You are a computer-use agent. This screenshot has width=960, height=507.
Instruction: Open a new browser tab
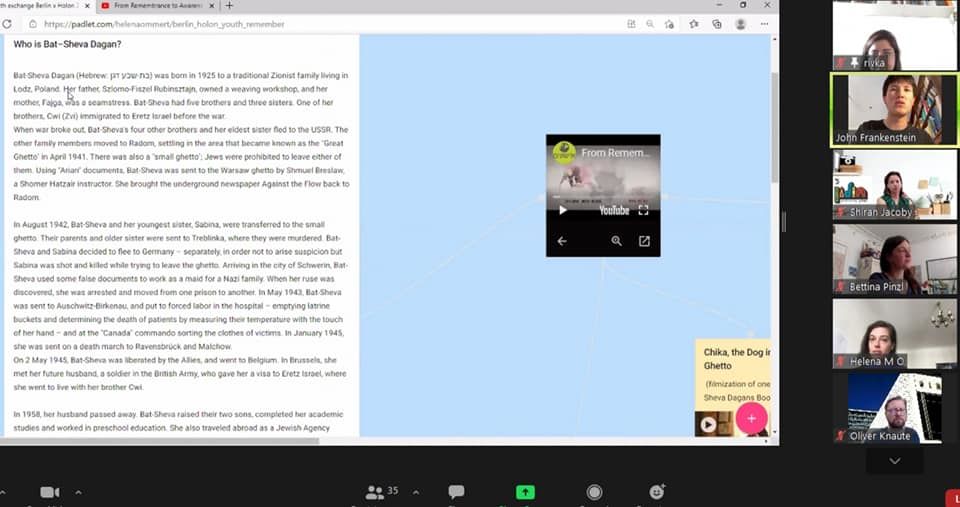coord(229,6)
